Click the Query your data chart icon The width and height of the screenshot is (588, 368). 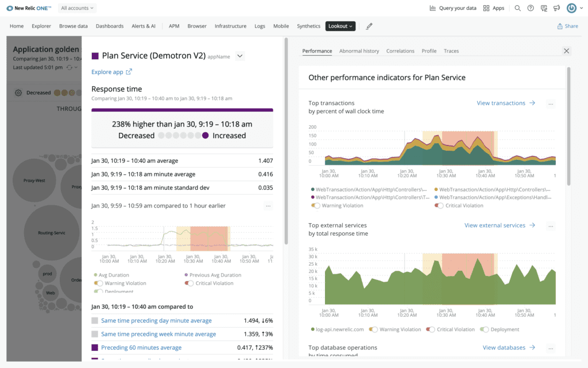tap(432, 8)
